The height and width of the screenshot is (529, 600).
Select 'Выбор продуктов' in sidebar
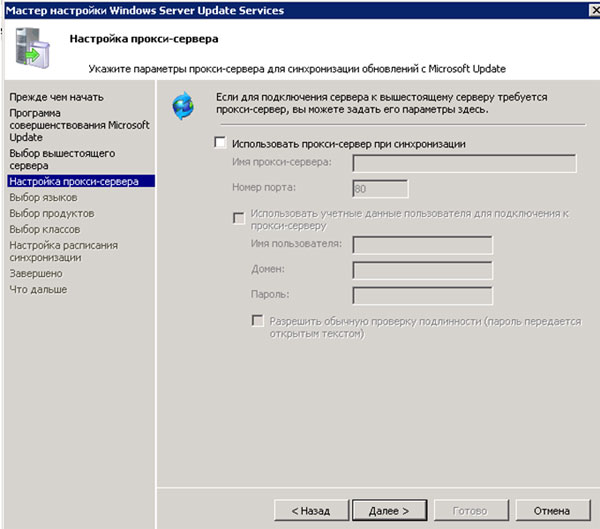[45, 213]
